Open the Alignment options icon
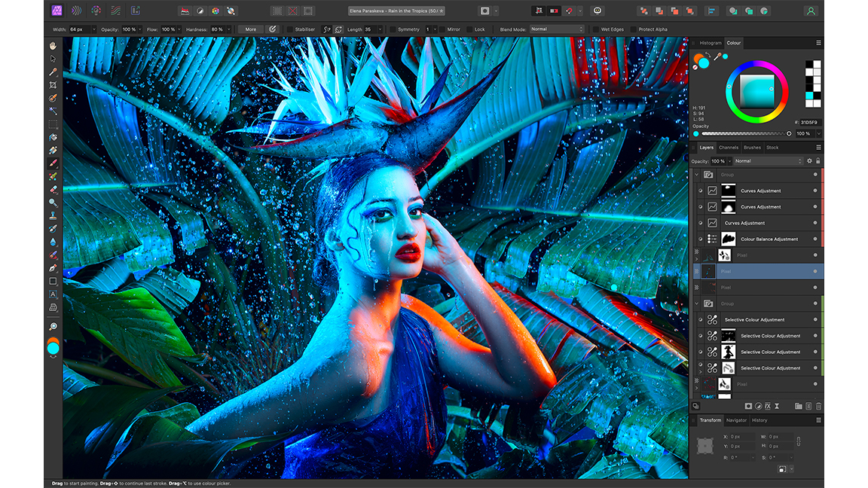The image size is (868, 488). (x=711, y=11)
